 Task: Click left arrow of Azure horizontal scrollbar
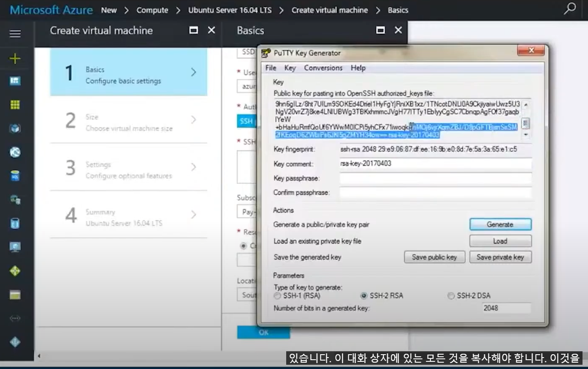[39, 356]
